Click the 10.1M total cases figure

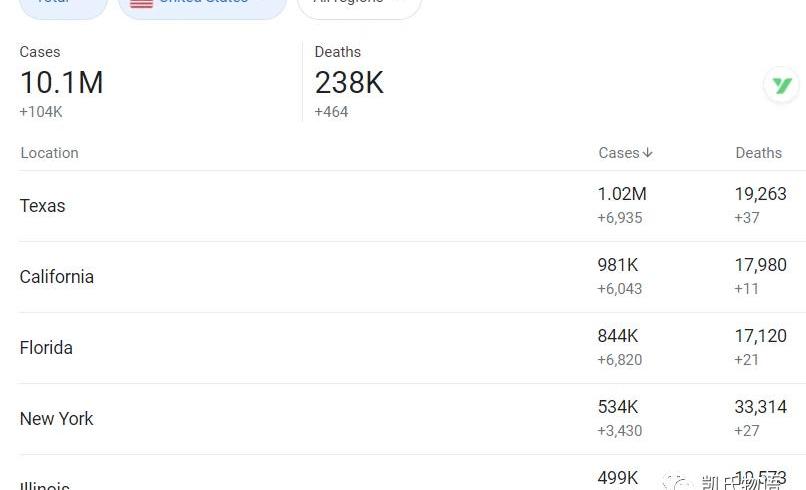tap(62, 83)
